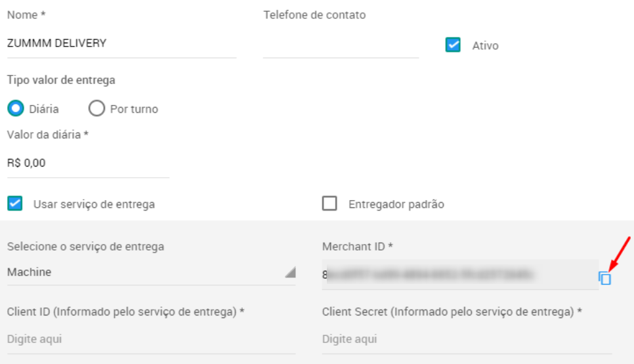Enable the Entregador padrão checkbox
This screenshot has width=634, height=364.
(x=329, y=203)
